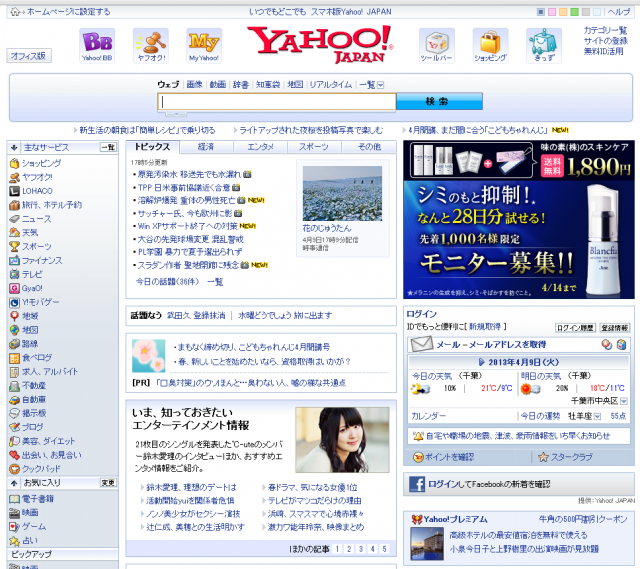Open the 新規取得 ID link
This screenshot has width=640, height=569.
484,327
